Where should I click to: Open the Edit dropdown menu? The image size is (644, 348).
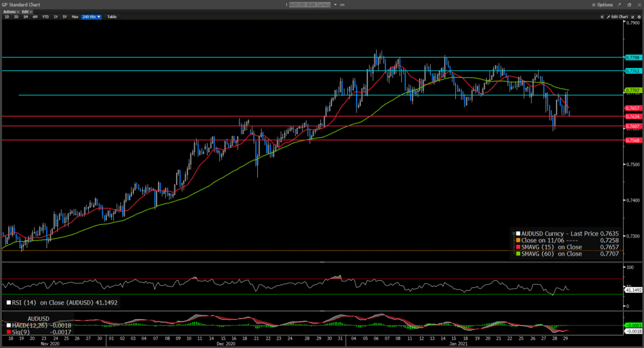(x=26, y=12)
